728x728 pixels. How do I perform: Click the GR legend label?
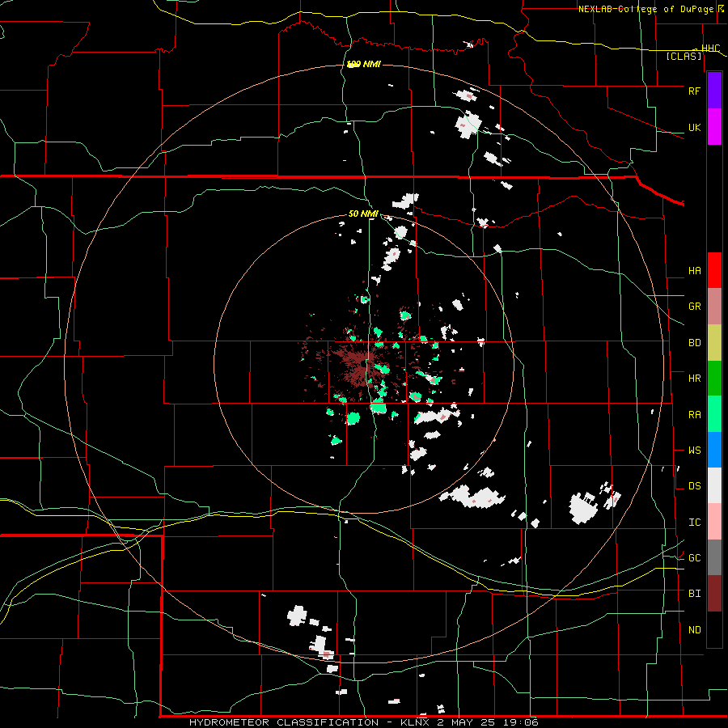pyautogui.click(x=695, y=307)
